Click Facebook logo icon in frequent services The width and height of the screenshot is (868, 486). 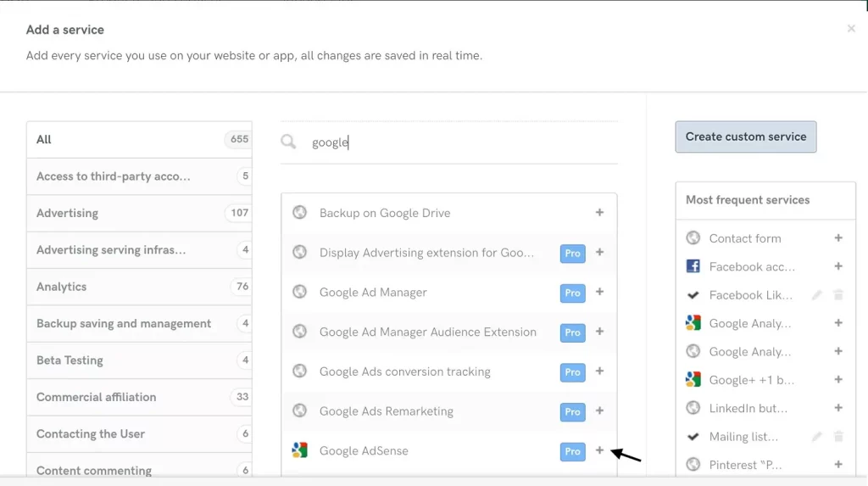(x=693, y=266)
